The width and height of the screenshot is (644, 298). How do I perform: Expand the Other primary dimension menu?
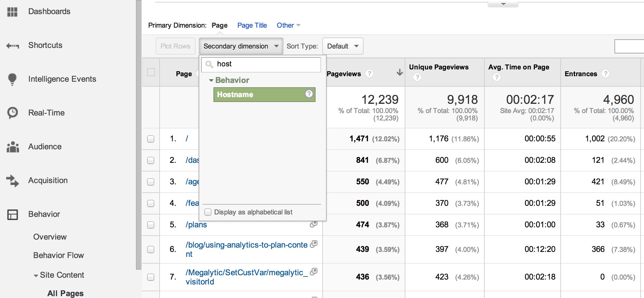[288, 25]
